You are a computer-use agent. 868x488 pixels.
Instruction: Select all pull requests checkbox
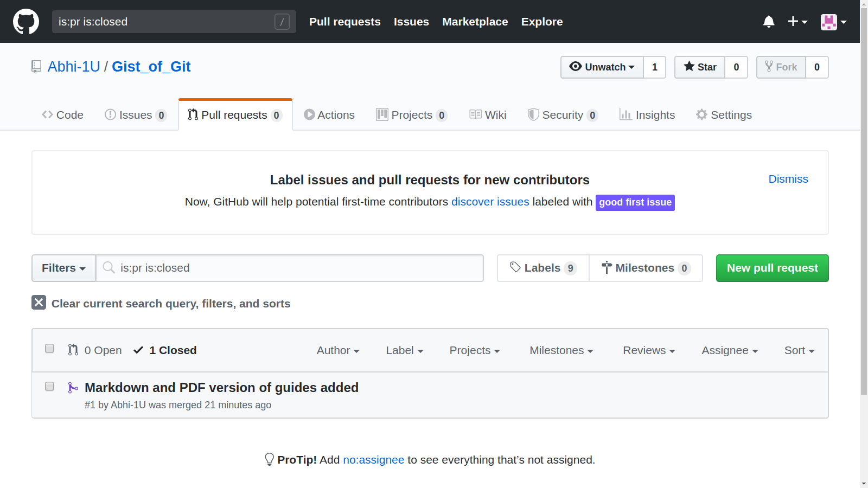click(49, 349)
